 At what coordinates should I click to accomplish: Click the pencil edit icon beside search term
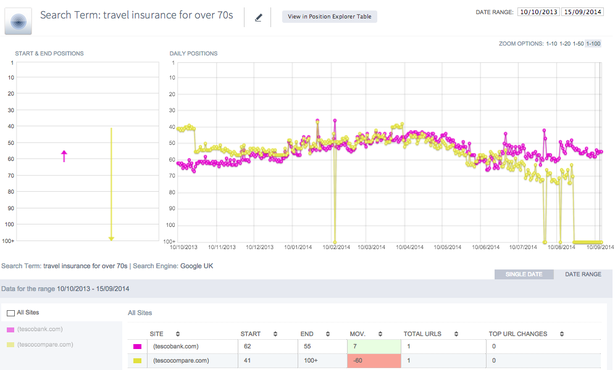click(258, 18)
